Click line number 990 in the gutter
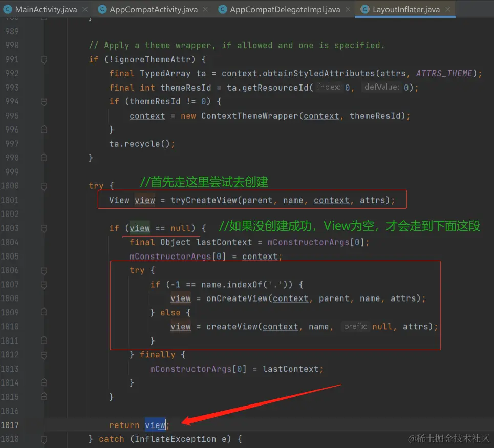Viewport: 494px width, 448px height. point(12,46)
